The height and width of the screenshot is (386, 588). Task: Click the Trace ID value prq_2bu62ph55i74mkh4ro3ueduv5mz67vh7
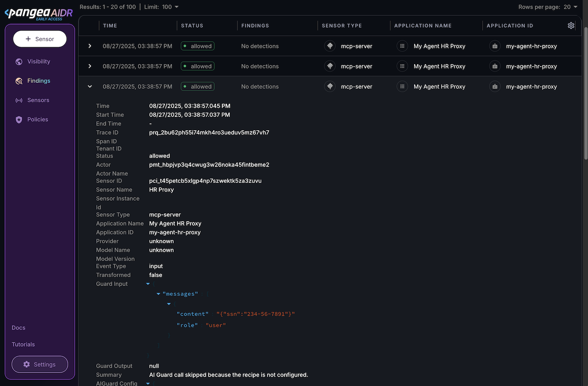[209, 133]
